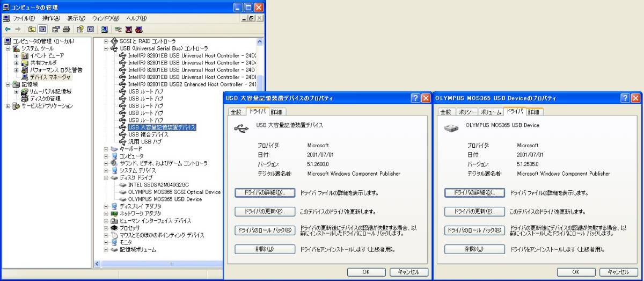Viewport: 644px width, 281px height.
Task: Collapse the USB コントローラ device category
Action: pyautogui.click(x=106, y=48)
